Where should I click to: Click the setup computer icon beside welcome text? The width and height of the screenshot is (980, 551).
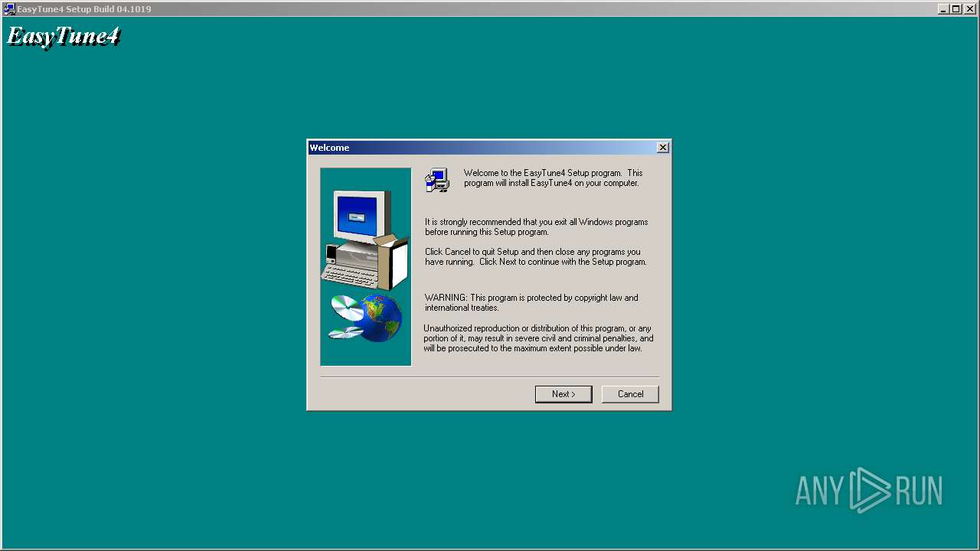point(437,180)
